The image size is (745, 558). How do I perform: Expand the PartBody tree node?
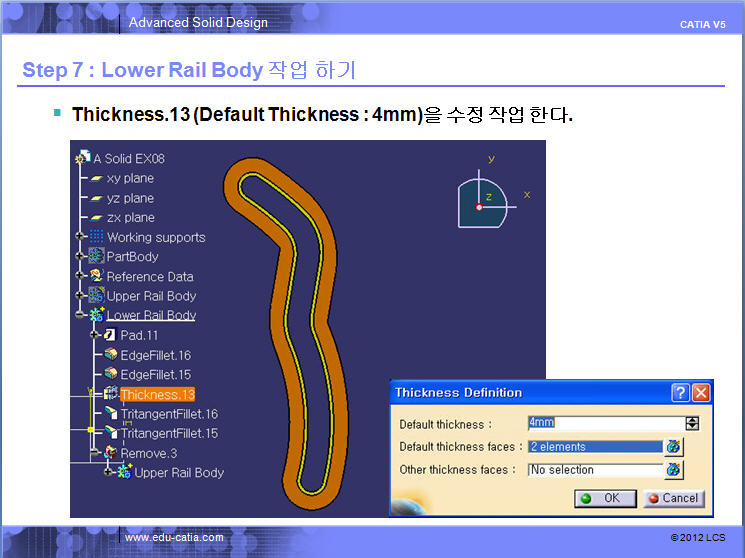(81, 257)
